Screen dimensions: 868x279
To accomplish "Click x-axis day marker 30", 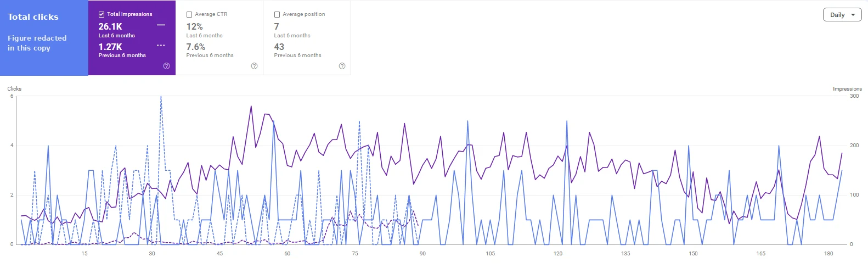I will pos(152,253).
